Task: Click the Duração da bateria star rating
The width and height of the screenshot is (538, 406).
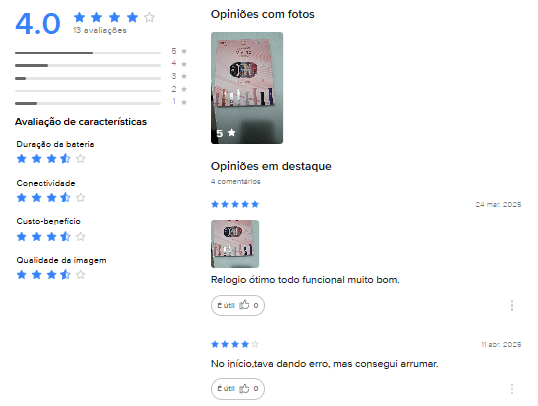Action: click(51, 159)
